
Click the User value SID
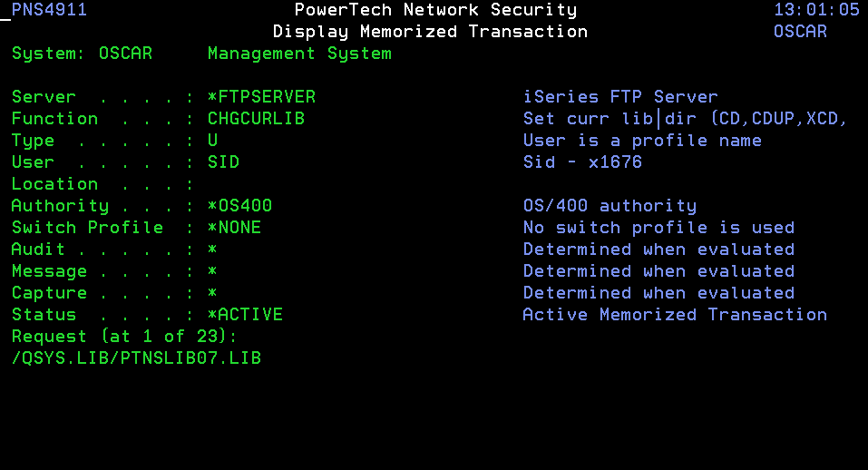click(x=223, y=162)
